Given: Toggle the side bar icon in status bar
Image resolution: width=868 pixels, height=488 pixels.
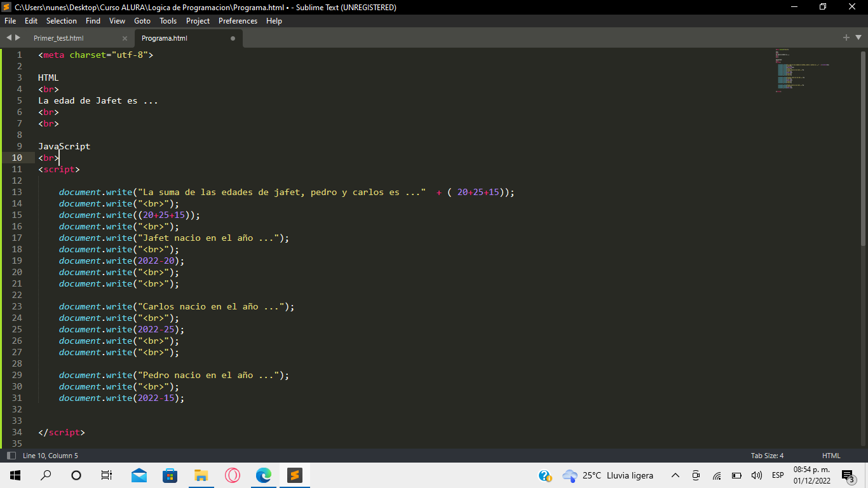Looking at the screenshot, I should click(x=11, y=456).
